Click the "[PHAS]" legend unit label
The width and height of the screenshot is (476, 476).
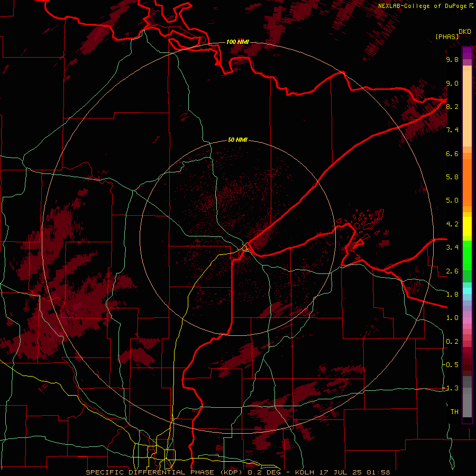click(447, 36)
